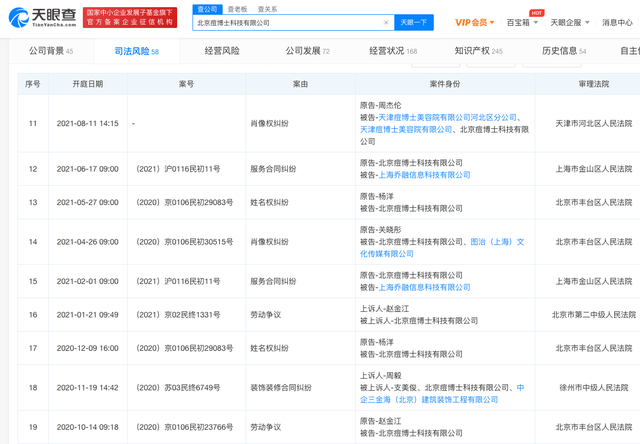Open the TianYanCha logo homepage
This screenshot has height=444, width=640.
[42, 18]
